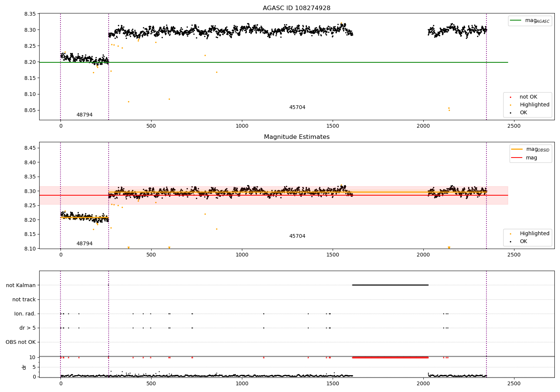This screenshot has width=560, height=392.
Task: Click the 'dr > 5' row label
Action: tap(28, 328)
